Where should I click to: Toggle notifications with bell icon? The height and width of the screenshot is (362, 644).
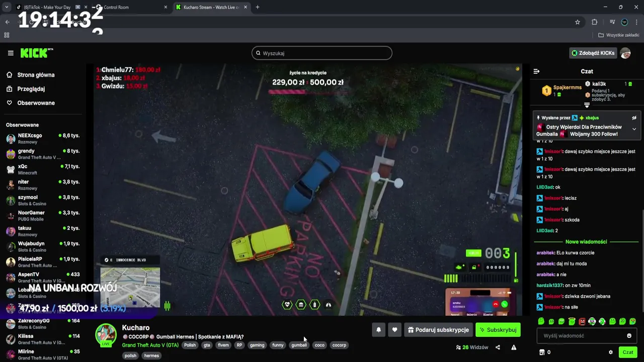[x=379, y=330]
